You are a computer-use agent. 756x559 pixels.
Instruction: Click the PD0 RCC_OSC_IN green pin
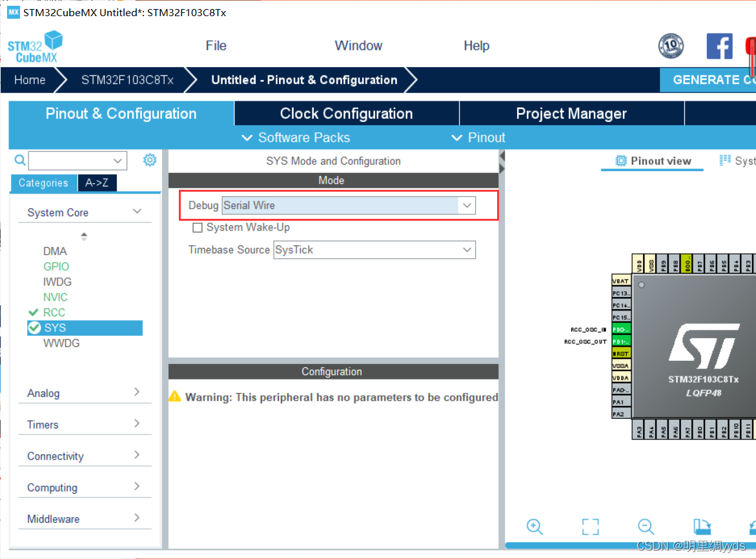tap(621, 330)
